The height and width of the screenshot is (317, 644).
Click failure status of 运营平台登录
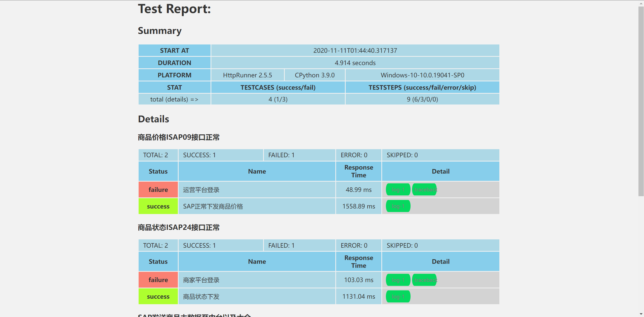pyautogui.click(x=158, y=190)
